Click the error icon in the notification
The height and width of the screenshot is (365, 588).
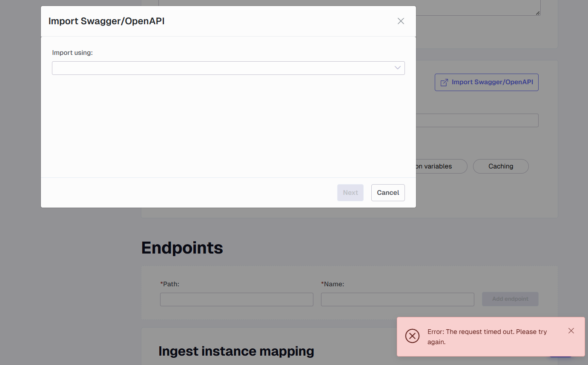point(412,336)
